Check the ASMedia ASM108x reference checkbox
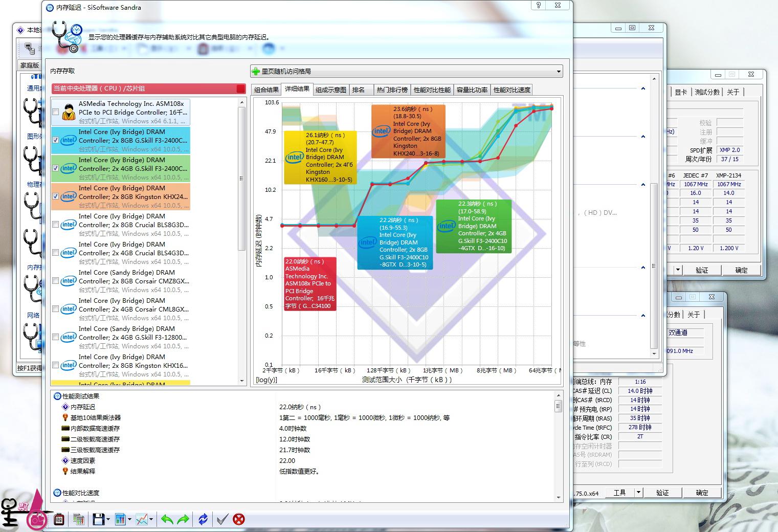 click(55, 112)
